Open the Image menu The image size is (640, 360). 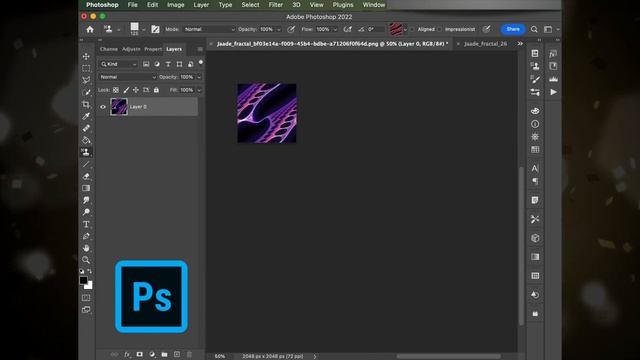[176, 5]
